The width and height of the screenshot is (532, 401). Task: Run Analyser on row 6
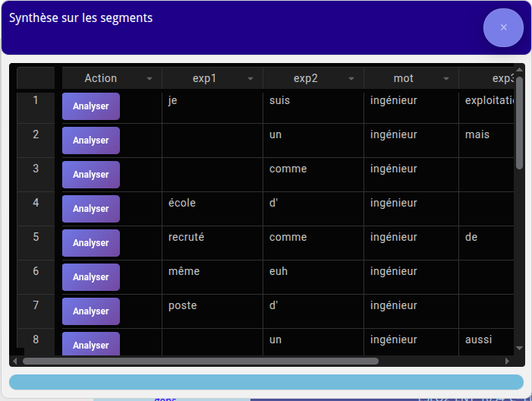[x=91, y=277]
